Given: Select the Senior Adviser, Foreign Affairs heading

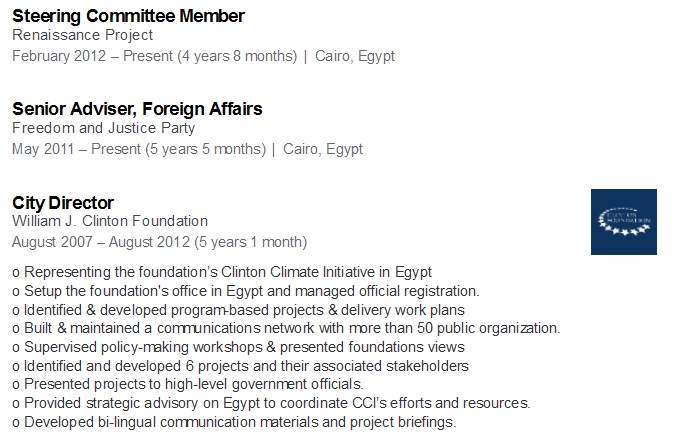Looking at the screenshot, I should pos(137,109).
